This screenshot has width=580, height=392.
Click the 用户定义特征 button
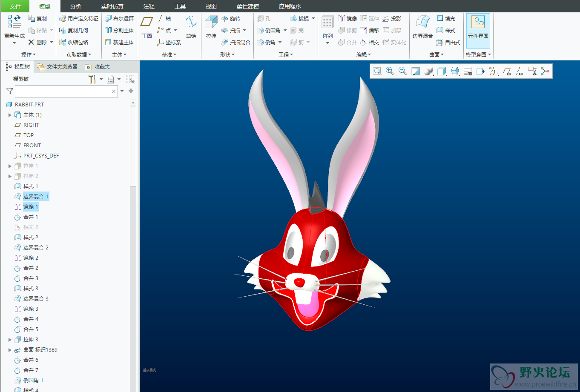click(79, 18)
